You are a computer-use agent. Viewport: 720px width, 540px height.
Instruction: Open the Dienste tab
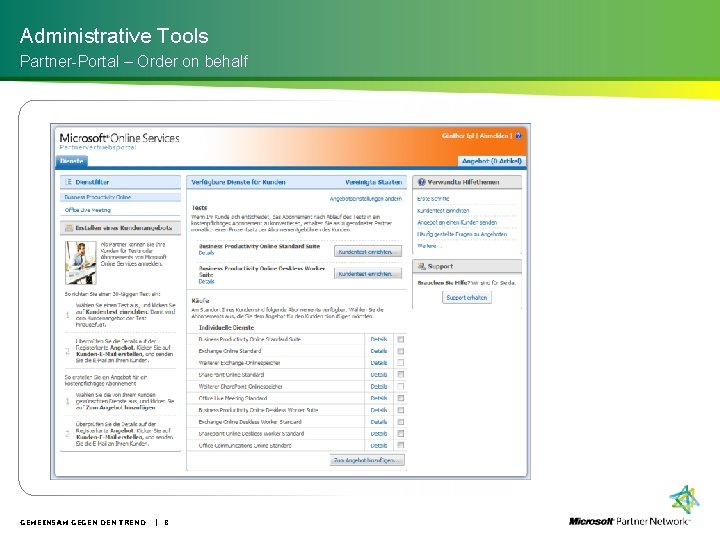click(x=72, y=161)
